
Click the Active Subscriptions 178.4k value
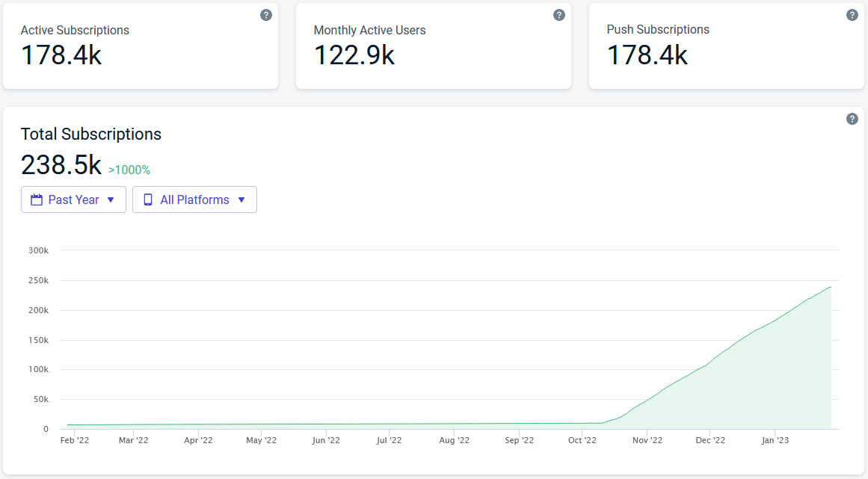point(61,55)
